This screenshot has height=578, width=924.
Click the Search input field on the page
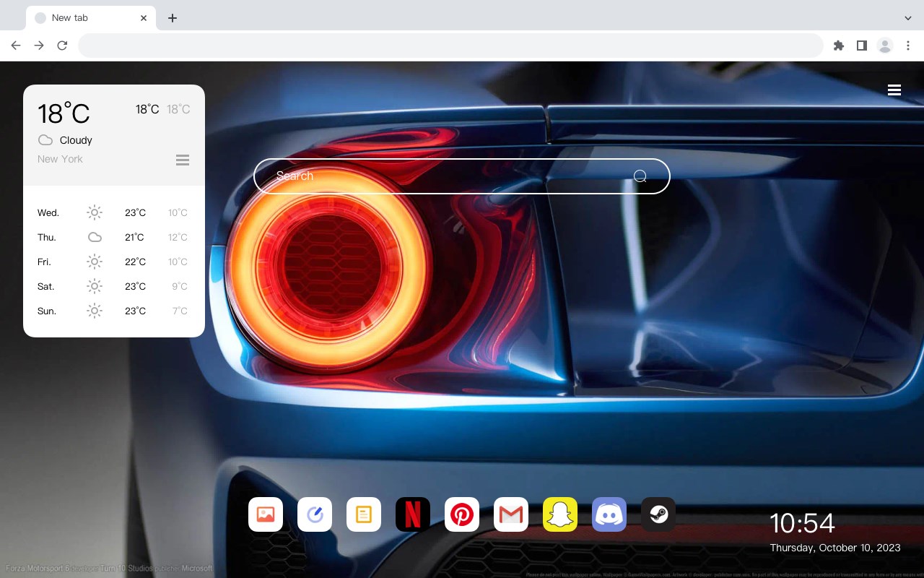click(462, 176)
